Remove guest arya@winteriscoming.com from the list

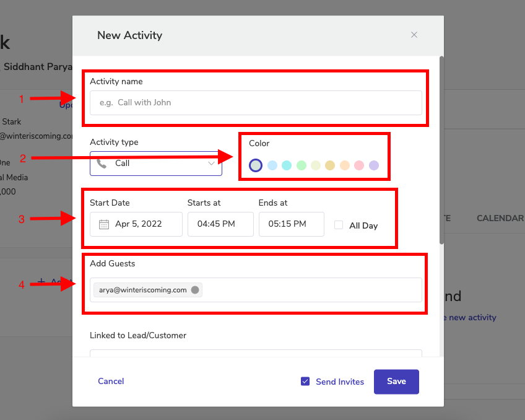[x=195, y=290]
